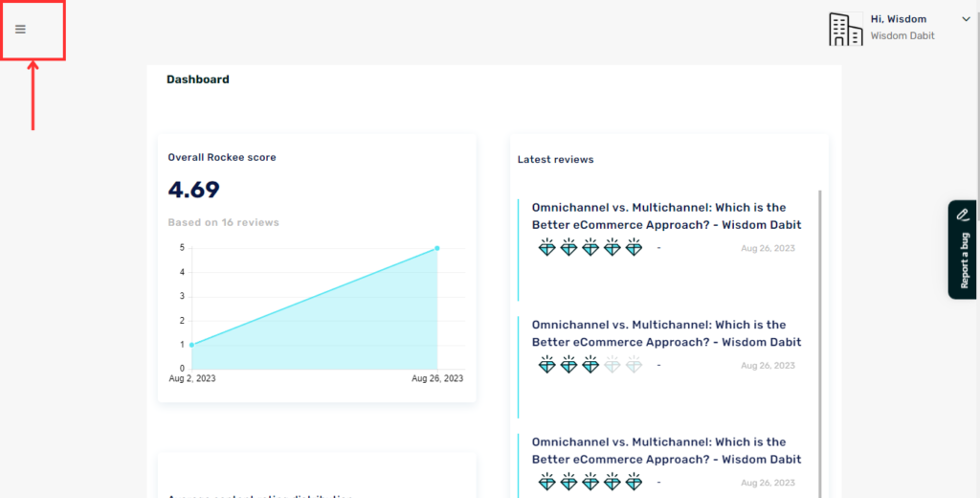The width and height of the screenshot is (980, 498).
Task: Click the Dashboard heading
Action: point(197,79)
